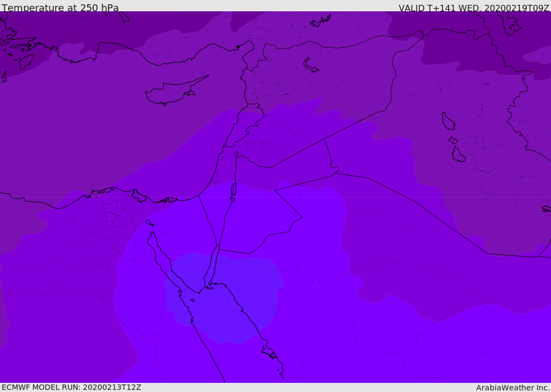
Task: Click the 'ArabiaWeather Inc' credit text
Action: [x=512, y=388]
